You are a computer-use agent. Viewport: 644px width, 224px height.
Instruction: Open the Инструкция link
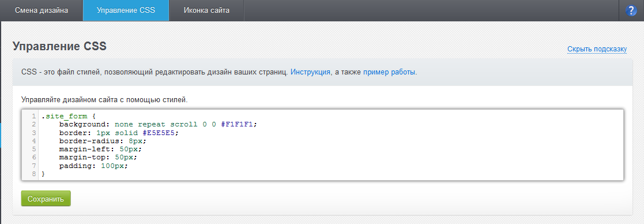[x=311, y=72]
